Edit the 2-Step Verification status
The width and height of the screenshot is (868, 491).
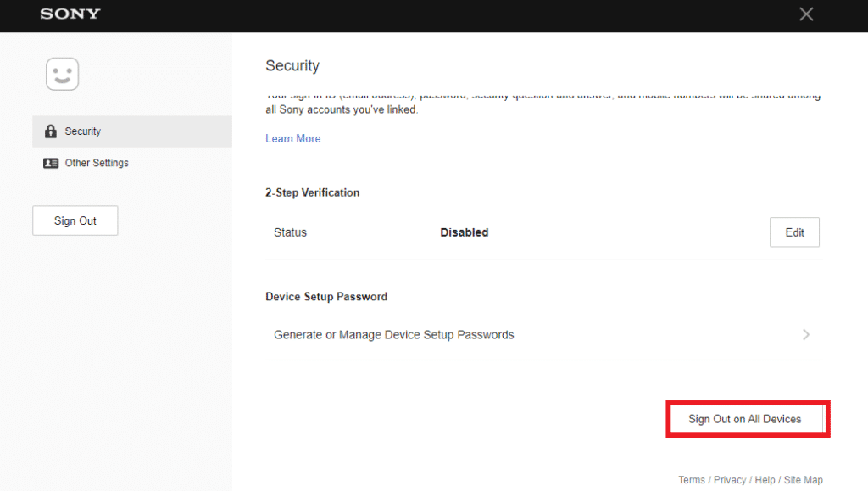pyautogui.click(x=794, y=232)
